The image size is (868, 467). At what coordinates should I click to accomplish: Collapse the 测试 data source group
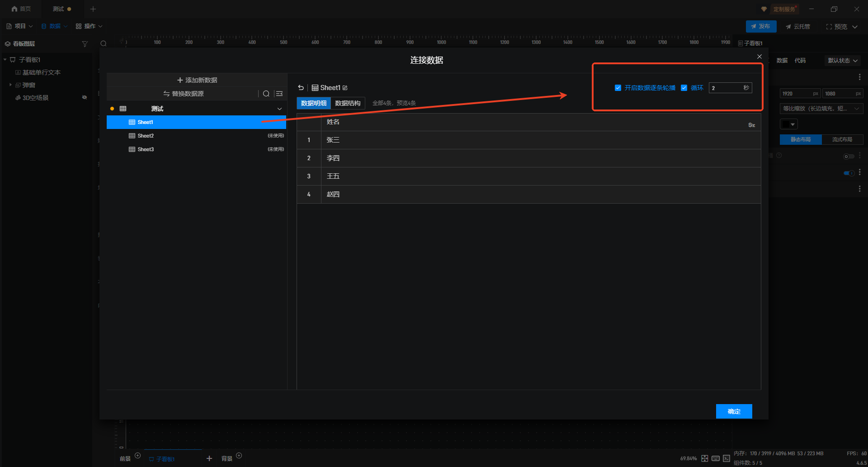(279, 109)
